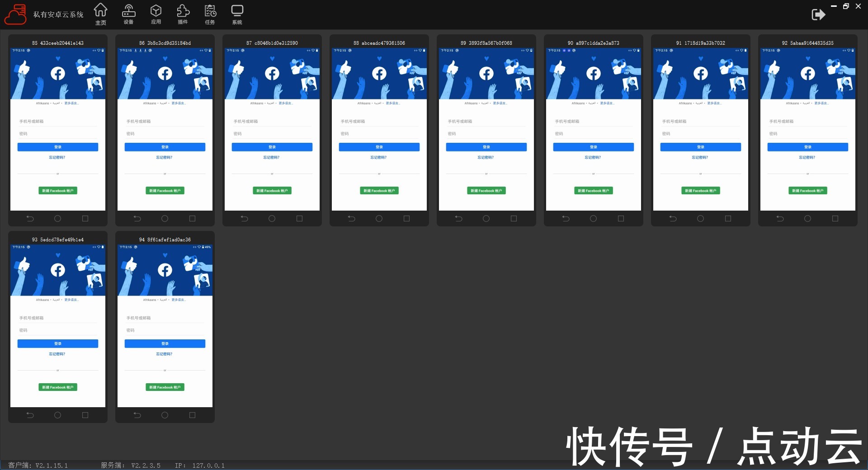Tap Android back button on device 94
Viewport: 868px width, 470px height.
pos(137,415)
